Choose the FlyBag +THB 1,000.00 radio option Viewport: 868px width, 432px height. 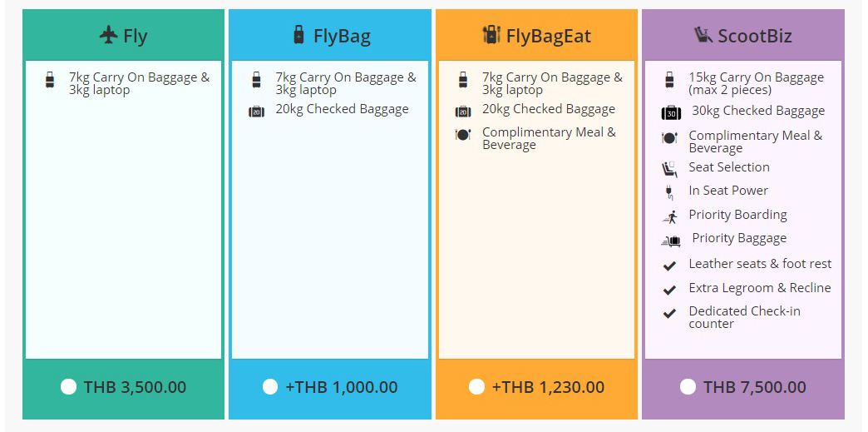pyautogui.click(x=270, y=386)
